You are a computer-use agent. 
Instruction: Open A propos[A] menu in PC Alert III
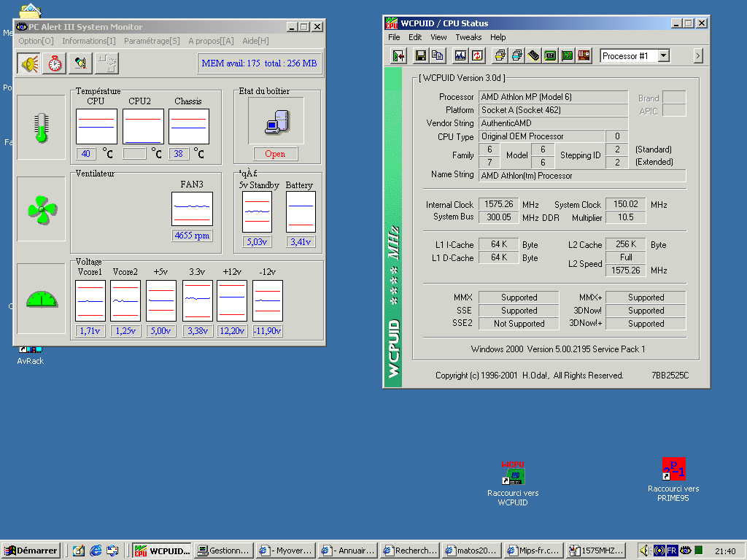(211, 41)
